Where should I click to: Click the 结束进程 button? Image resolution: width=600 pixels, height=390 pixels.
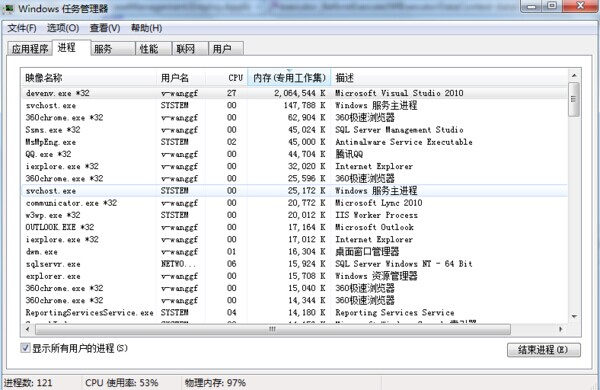tap(543, 350)
